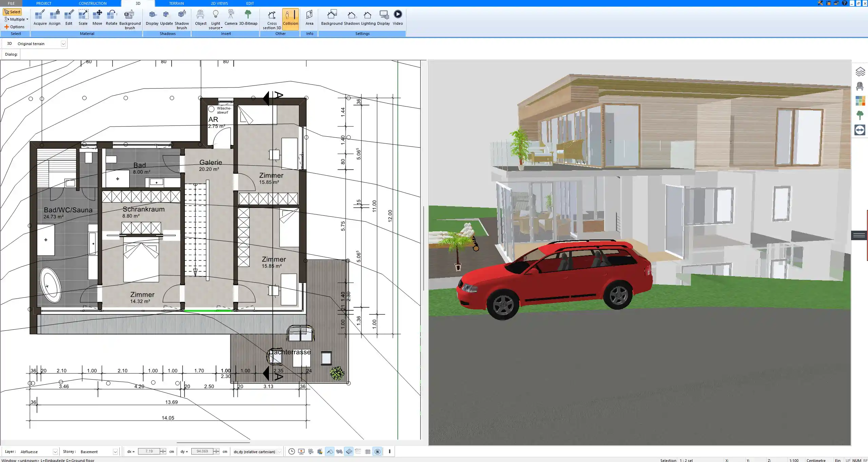Toggle the highlighted roof icon in bottom toolbar
Screen dimensions: 868x462
(330, 451)
